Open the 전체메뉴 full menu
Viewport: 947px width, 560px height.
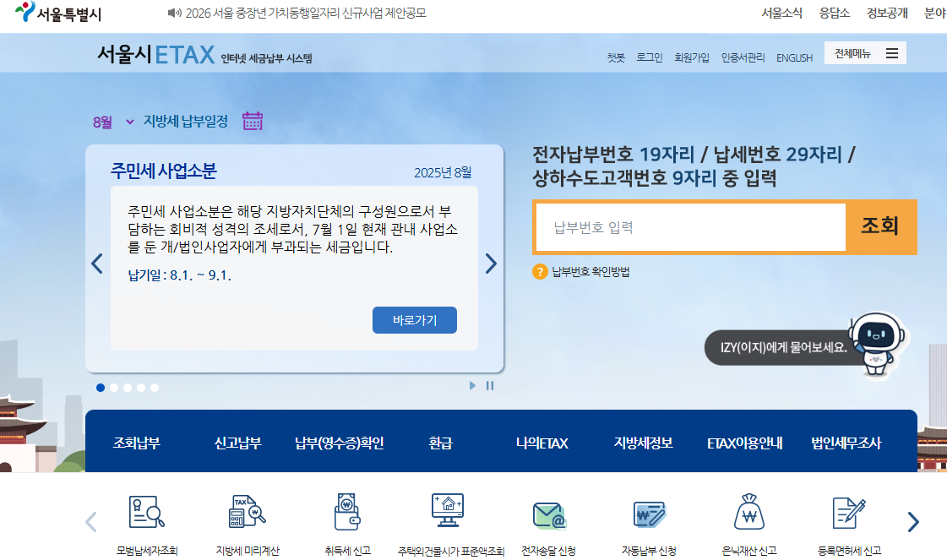865,53
